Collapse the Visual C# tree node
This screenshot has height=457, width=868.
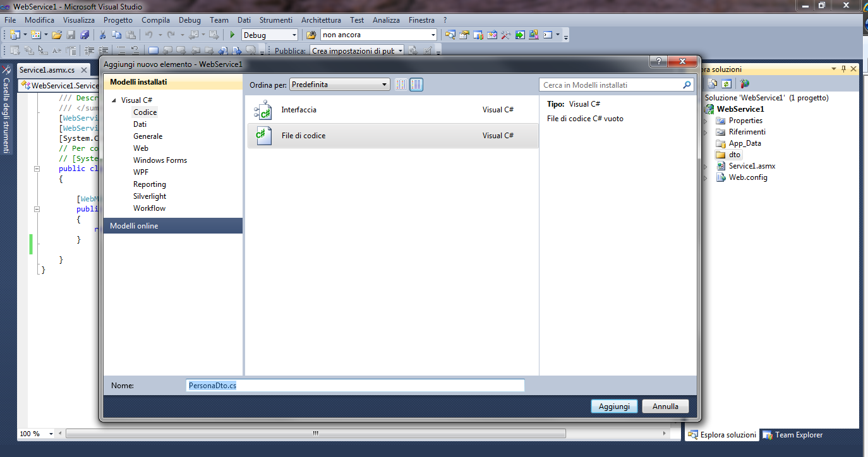coord(114,100)
